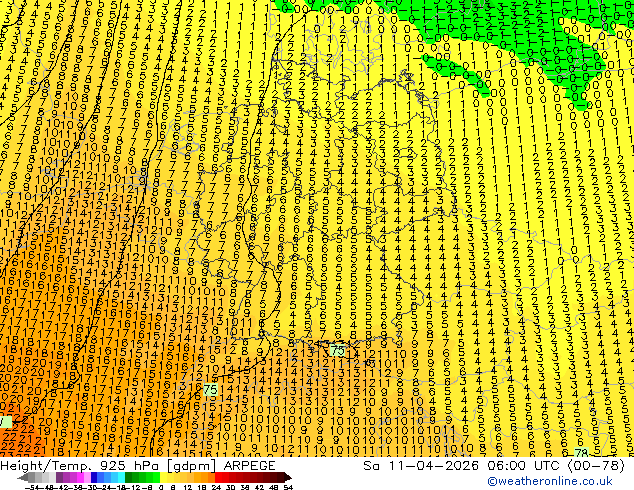The width and height of the screenshot is (634, 490).
Task: Pick the dark green swatch in legend
Action: (128, 478)
